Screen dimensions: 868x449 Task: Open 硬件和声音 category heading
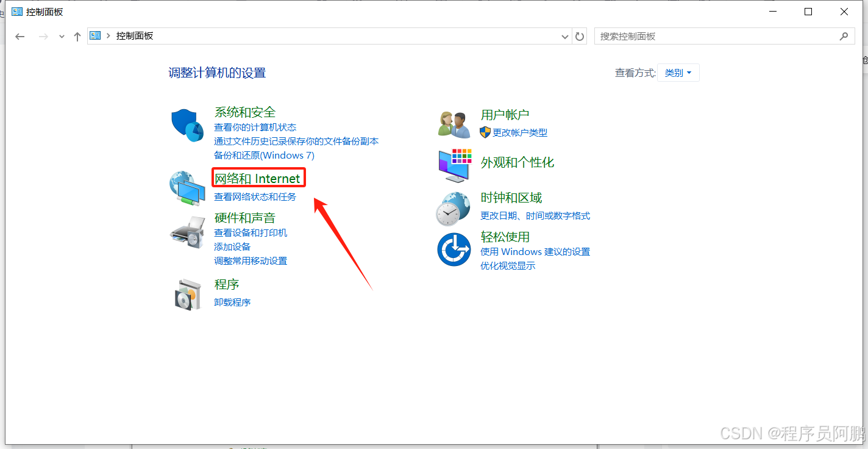(245, 218)
